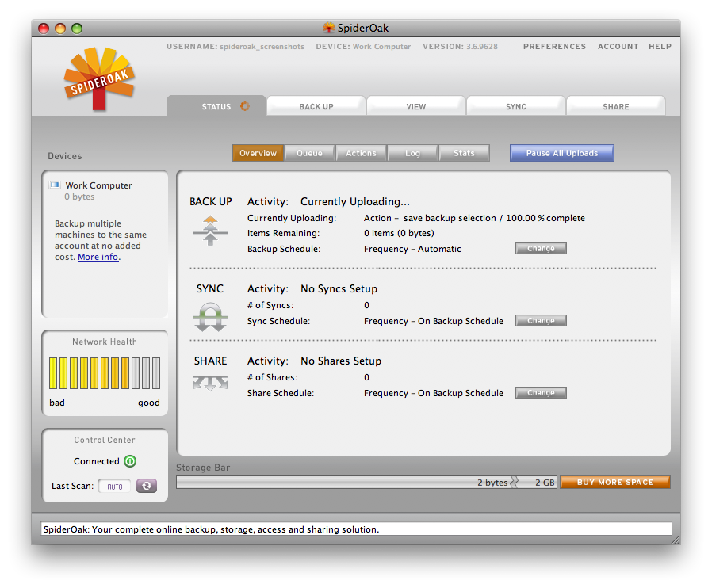Click the Sync arrows icon
The width and height of the screenshot is (712, 588).
click(x=210, y=317)
